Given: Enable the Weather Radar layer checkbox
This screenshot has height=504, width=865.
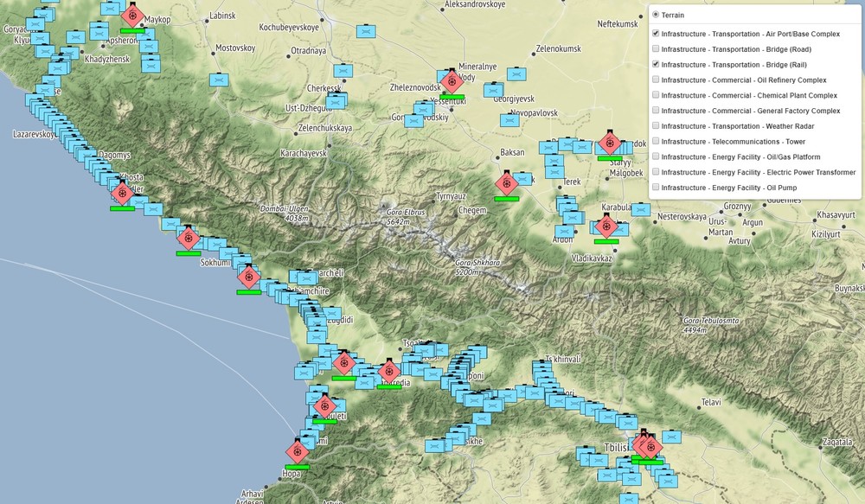Looking at the screenshot, I should [x=656, y=125].
